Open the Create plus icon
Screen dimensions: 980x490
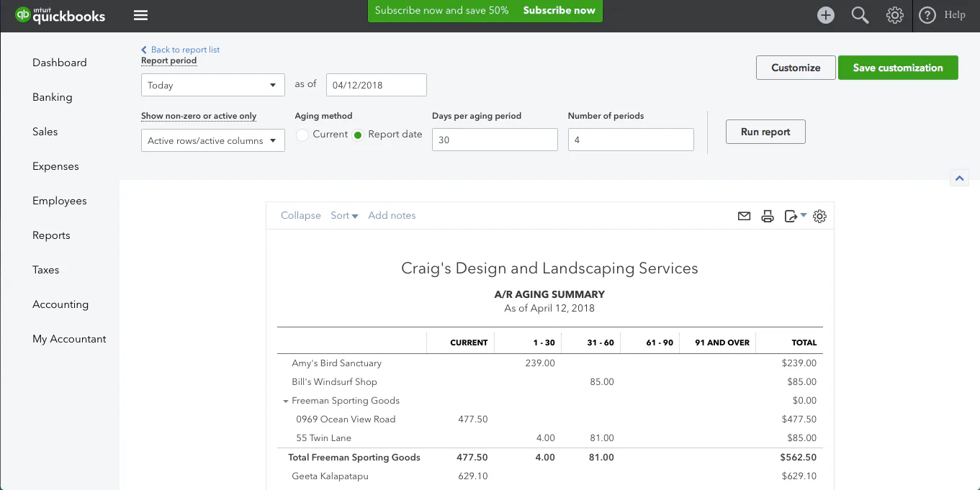[x=826, y=15]
